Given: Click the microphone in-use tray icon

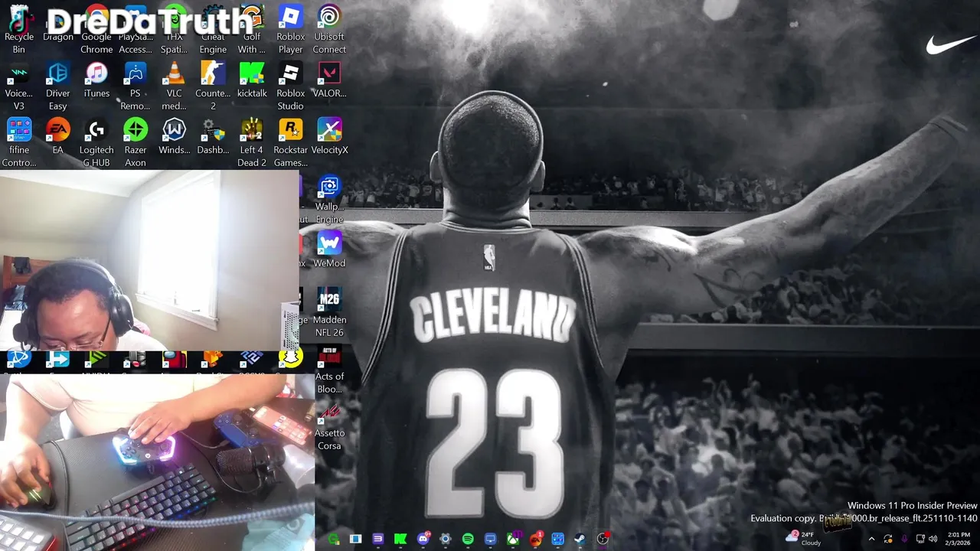Looking at the screenshot, I should point(904,539).
